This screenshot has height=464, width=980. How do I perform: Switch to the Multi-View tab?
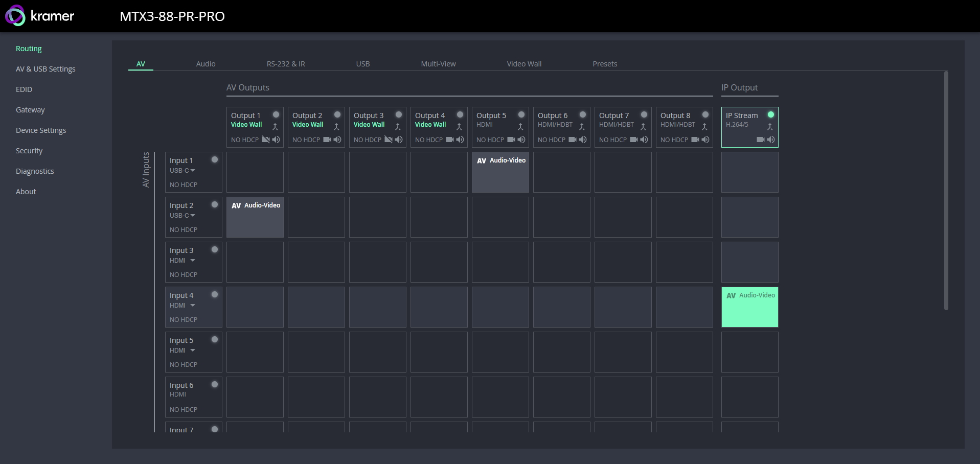point(438,64)
